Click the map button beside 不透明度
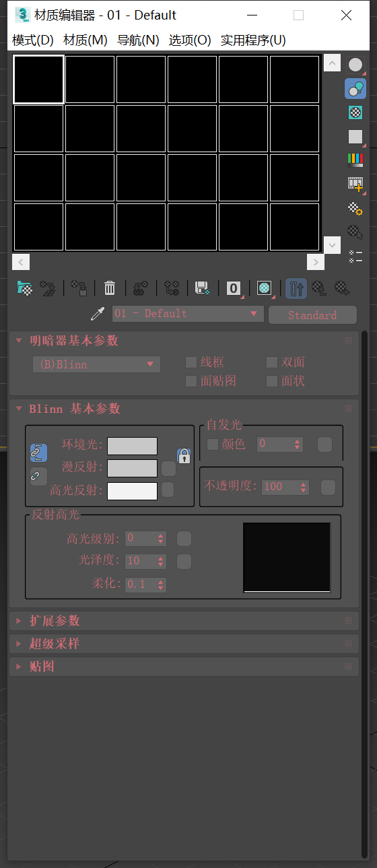 (328, 488)
